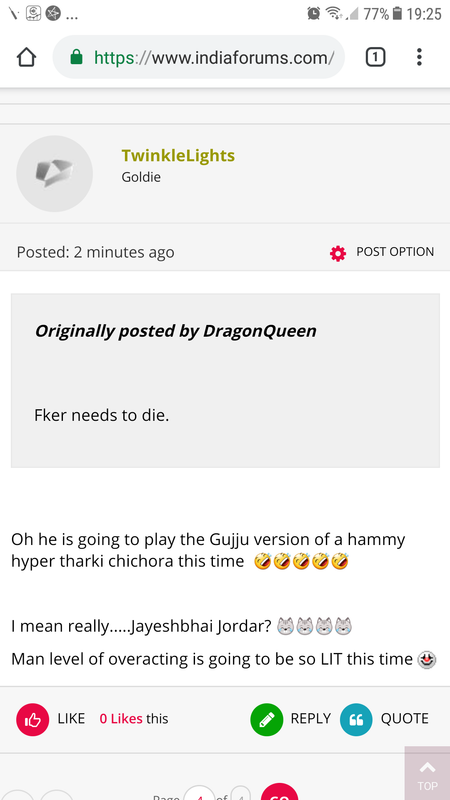Tap the alarm clock status bar icon
The height and width of the screenshot is (800, 450).
(314, 14)
